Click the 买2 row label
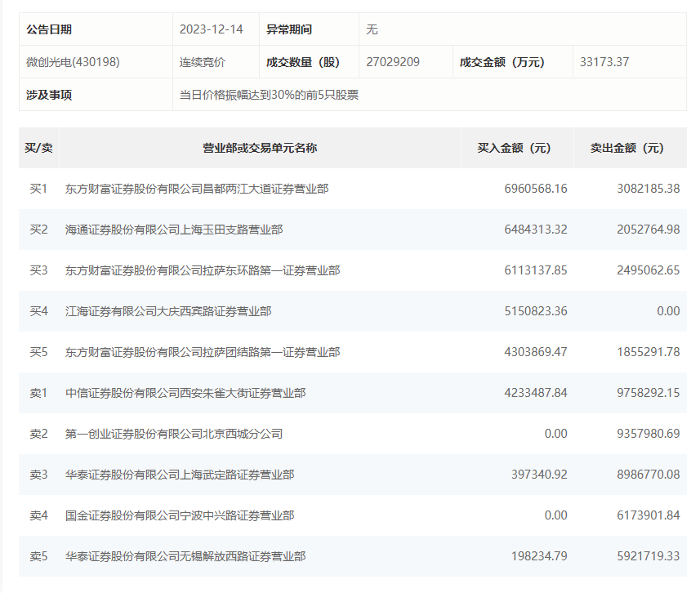Viewport: 700px width, 593px height. 38,230
